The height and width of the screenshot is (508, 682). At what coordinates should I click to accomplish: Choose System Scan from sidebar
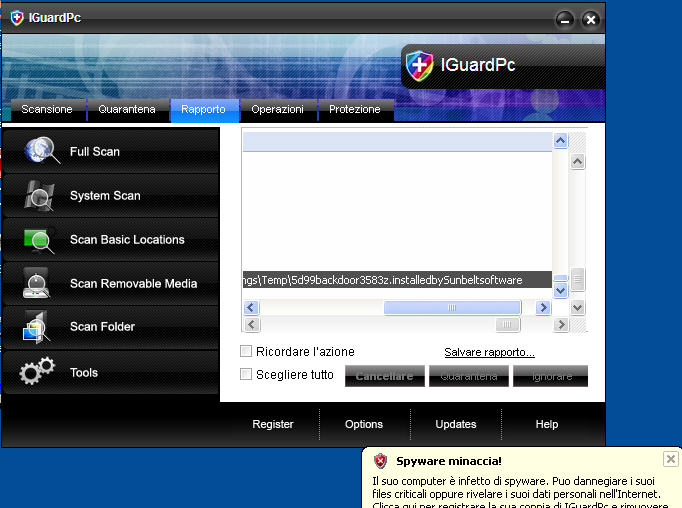coord(111,196)
